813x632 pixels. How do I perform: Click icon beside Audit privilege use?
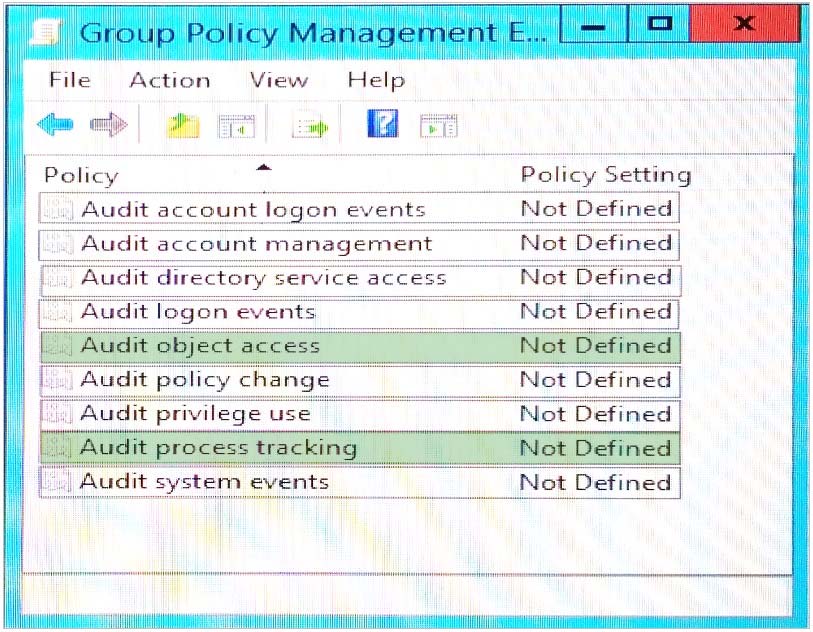pyautogui.click(x=58, y=414)
